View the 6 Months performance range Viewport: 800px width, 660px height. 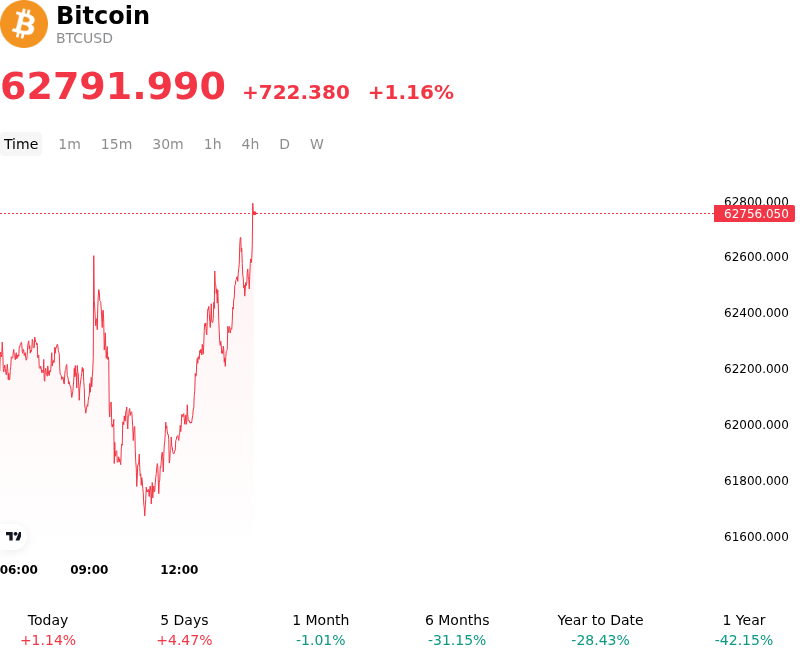[457, 630]
